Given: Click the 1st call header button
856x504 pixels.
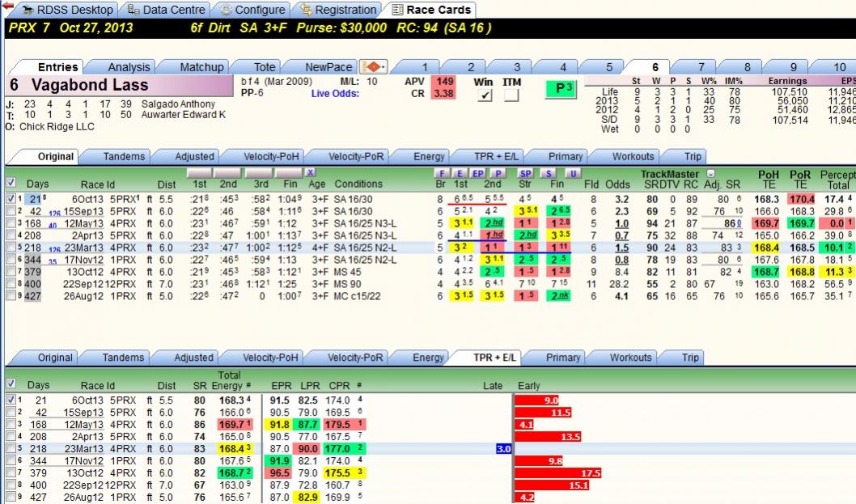Looking at the screenshot, I should click(199, 173).
